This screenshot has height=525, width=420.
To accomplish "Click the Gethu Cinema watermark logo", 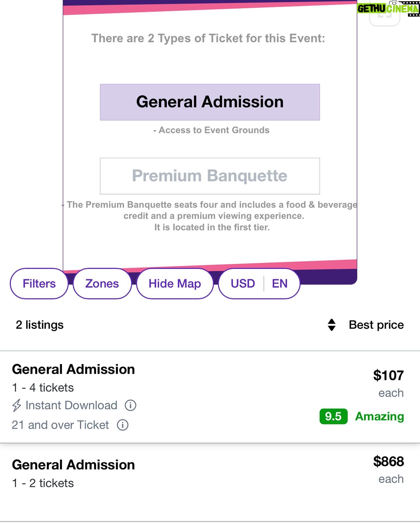I will coord(388,8).
